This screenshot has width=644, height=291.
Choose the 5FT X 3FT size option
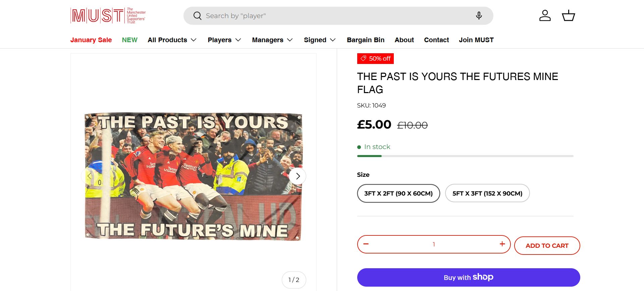[487, 194]
